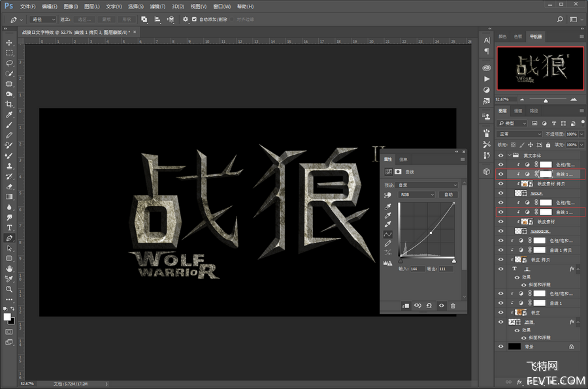Toggle the auto add/delete checkbox
588x389 pixels.
(x=194, y=19)
